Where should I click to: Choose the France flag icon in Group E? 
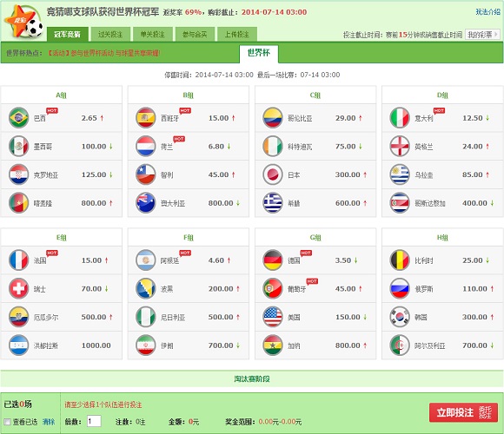(18, 260)
